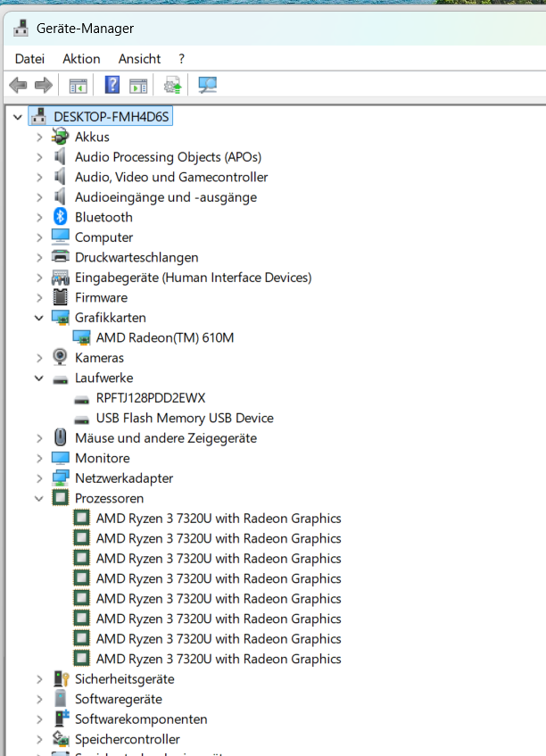Image resolution: width=546 pixels, height=756 pixels.
Task: Select the RPFTJ128PDD2EWX drive
Action: 151,398
